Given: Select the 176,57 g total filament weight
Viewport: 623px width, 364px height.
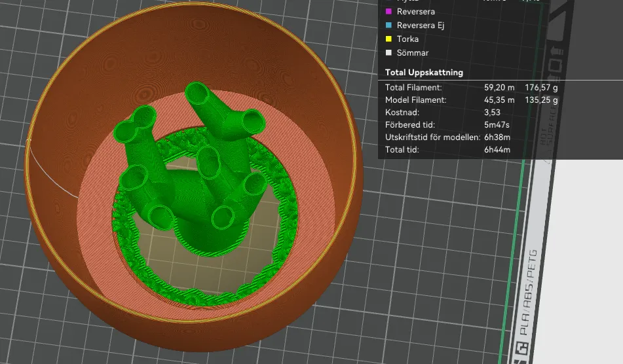Looking at the screenshot, I should (x=541, y=87).
